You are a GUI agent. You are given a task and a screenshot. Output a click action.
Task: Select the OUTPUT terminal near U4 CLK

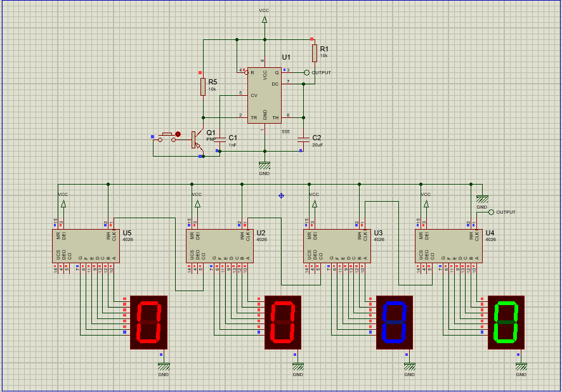(492, 212)
